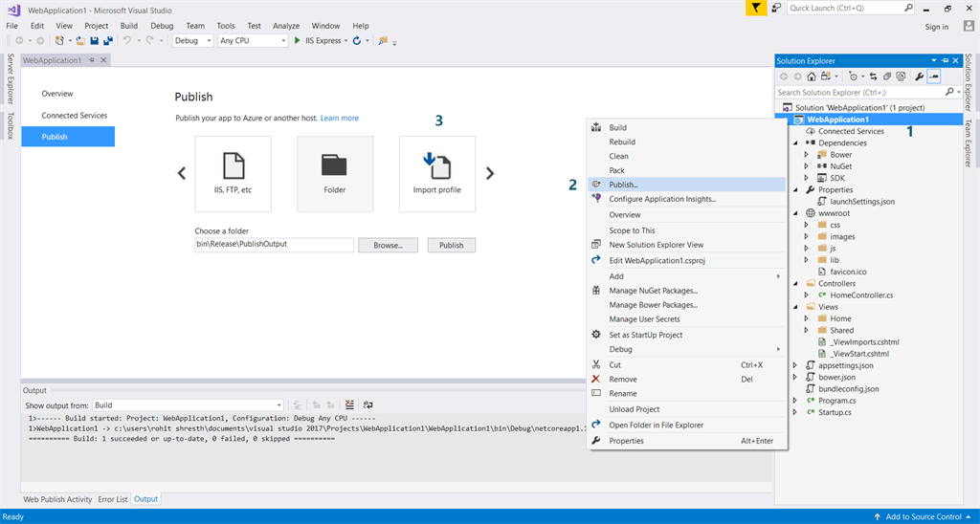Open the Debug configuration dropdown
The image size is (980, 524).
tap(192, 41)
